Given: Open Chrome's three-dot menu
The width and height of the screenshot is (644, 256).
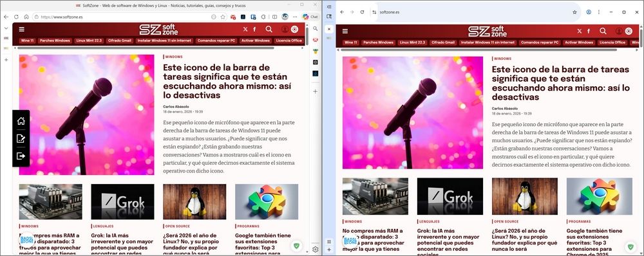Looking at the screenshot, I should coord(599,12).
